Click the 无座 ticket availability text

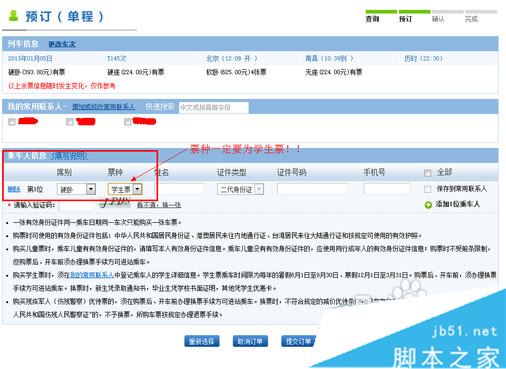[x=333, y=72]
